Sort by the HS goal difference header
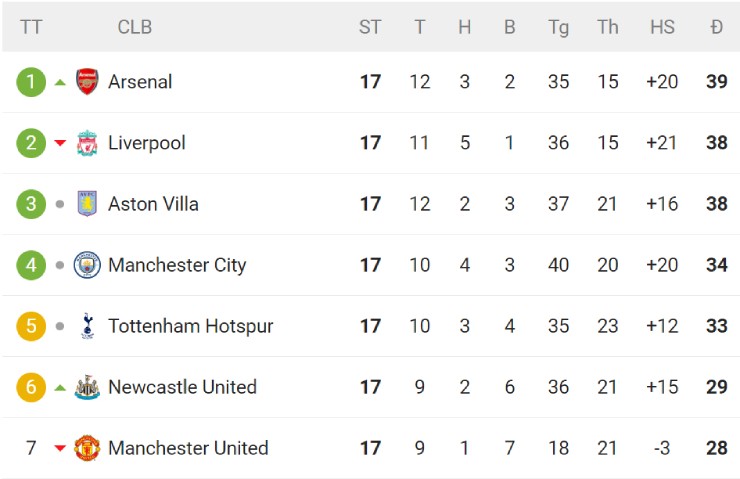Screen dimensions: 740x479 662,27
